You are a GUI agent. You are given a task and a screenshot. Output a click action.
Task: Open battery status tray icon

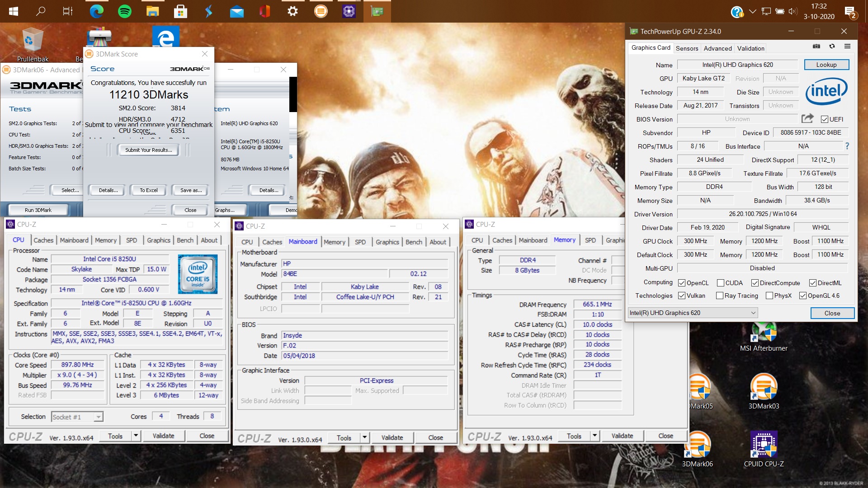pyautogui.click(x=779, y=11)
